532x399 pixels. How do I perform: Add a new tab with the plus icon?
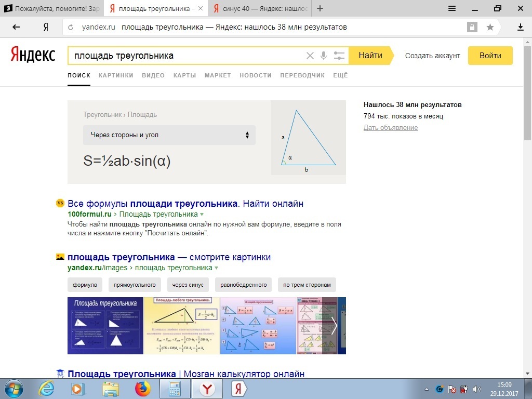pyautogui.click(x=320, y=8)
